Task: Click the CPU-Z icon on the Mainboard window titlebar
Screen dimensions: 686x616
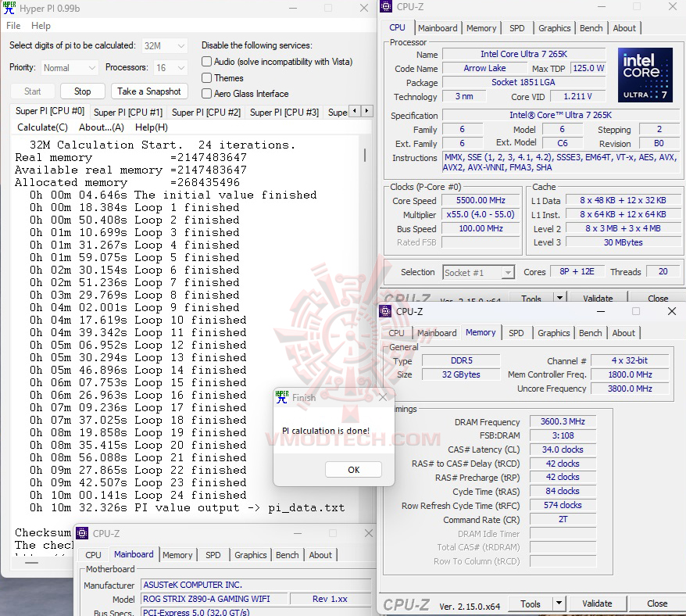Action: (81, 533)
